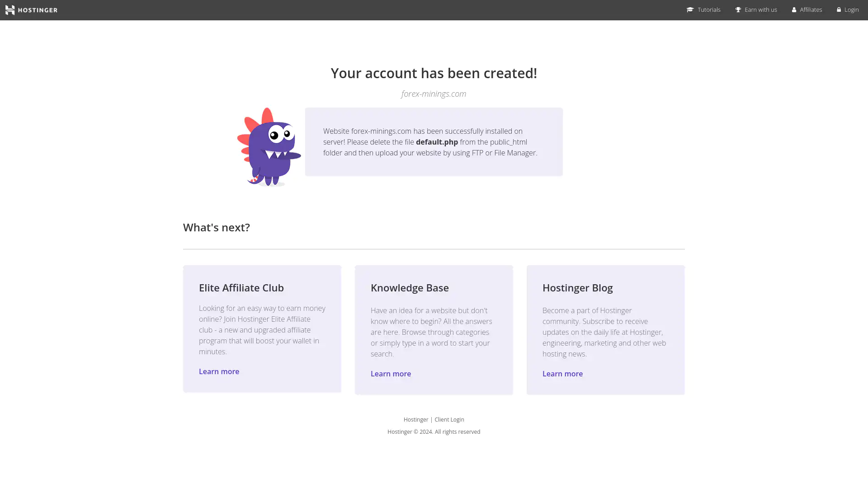Click the graduation cap Tutorials icon

coord(690,9)
